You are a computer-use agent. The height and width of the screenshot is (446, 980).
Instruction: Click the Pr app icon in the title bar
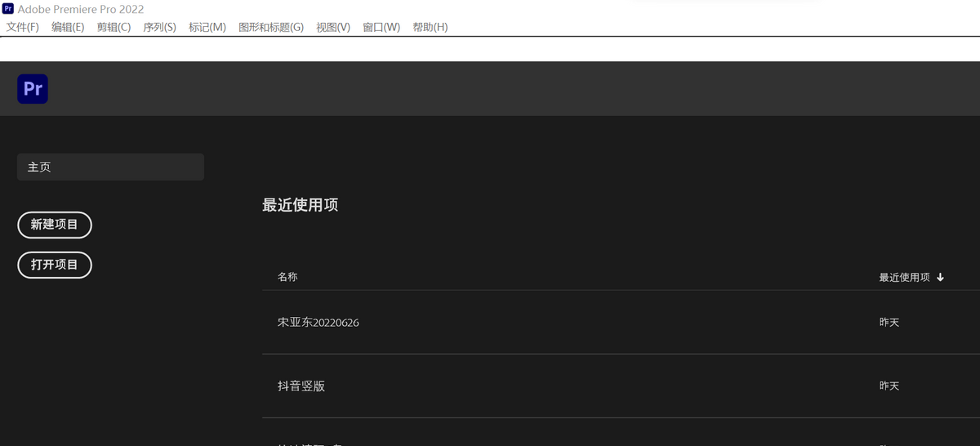(x=8, y=9)
